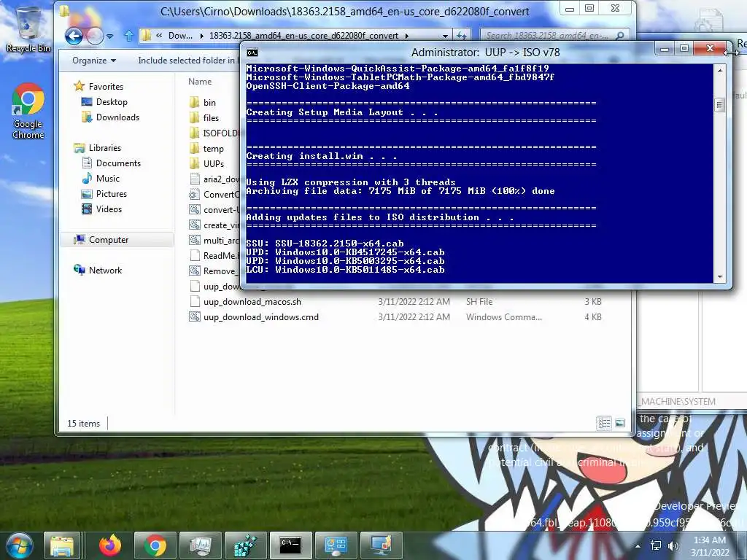Open the Documents library
This screenshot has width=747, height=560.
112,163
